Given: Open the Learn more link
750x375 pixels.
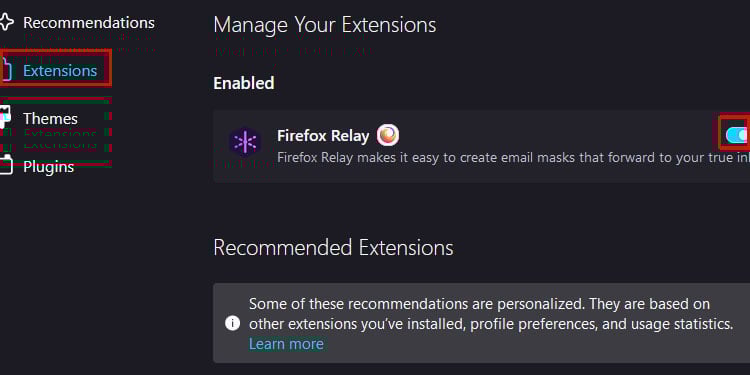Looking at the screenshot, I should pyautogui.click(x=286, y=343).
